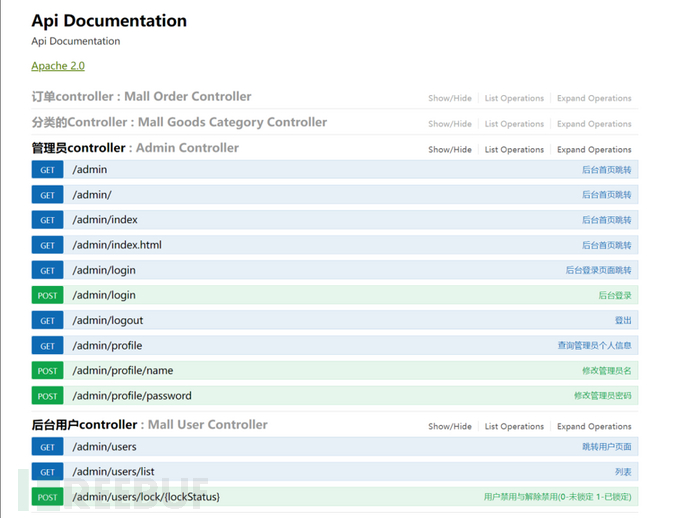
Task: Click GET badge for /admin/users/list
Action: point(47,472)
